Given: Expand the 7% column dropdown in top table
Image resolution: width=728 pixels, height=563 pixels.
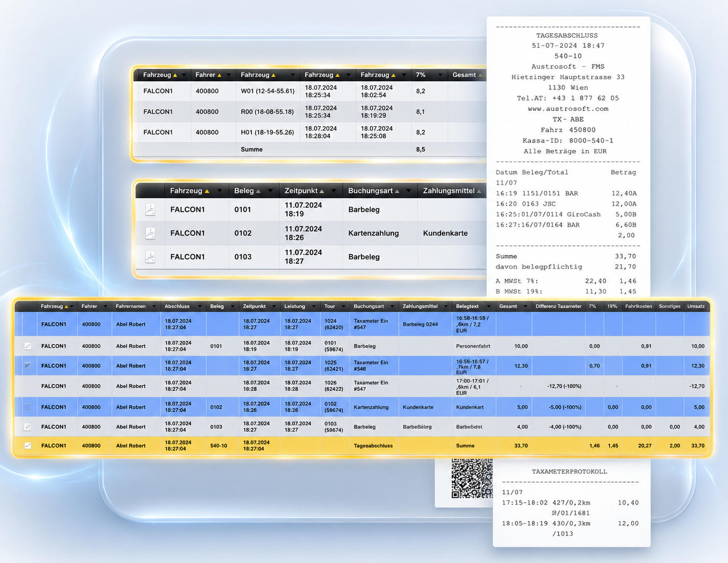Looking at the screenshot, I should click(440, 75).
